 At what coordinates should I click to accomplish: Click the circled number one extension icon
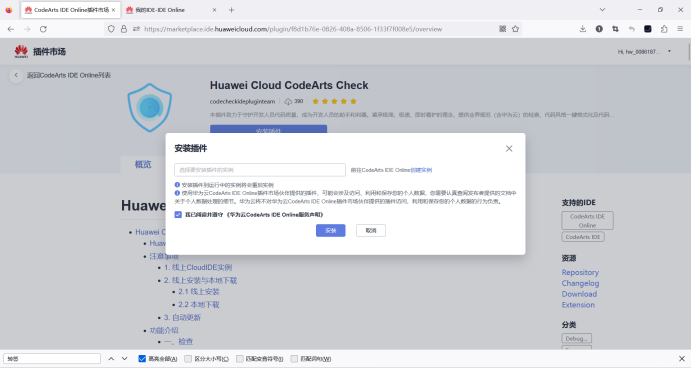(x=599, y=29)
